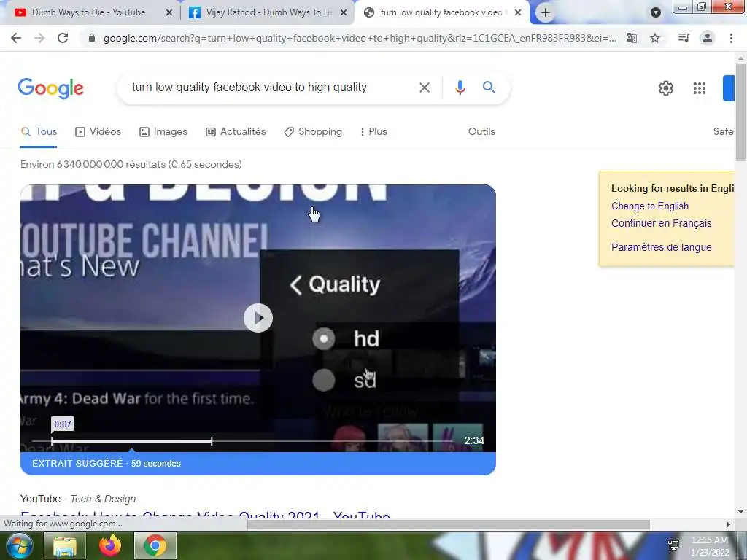
Task: Select the Vidéos results tab
Action: [x=98, y=132]
